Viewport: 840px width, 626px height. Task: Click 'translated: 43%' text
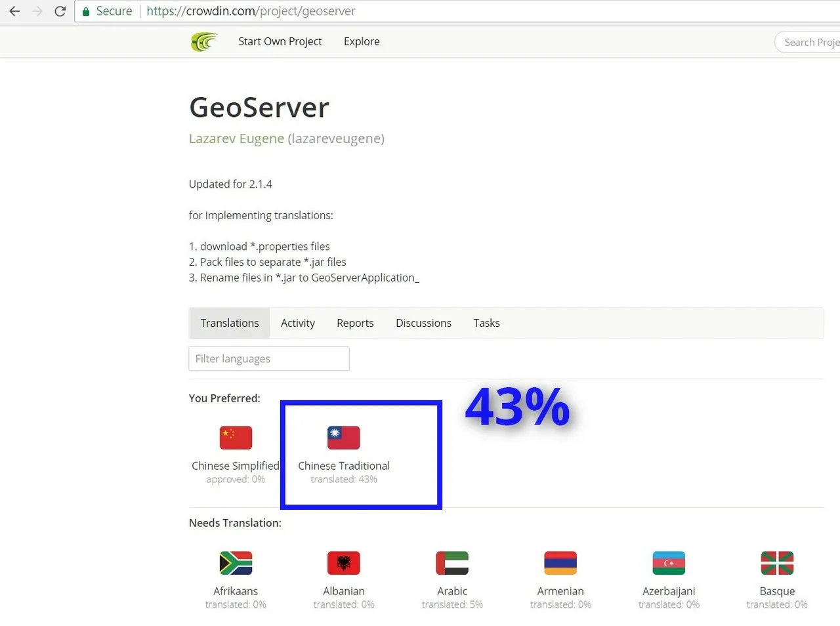point(344,480)
